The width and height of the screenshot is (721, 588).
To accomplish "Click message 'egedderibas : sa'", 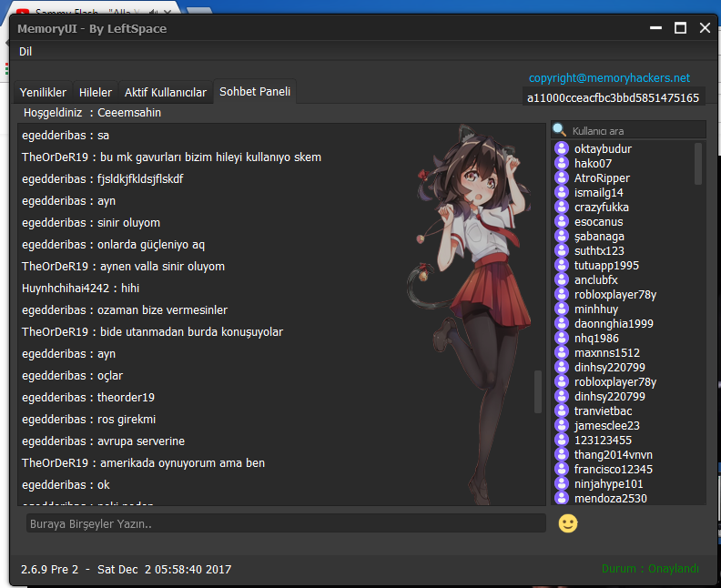I will click(66, 135).
